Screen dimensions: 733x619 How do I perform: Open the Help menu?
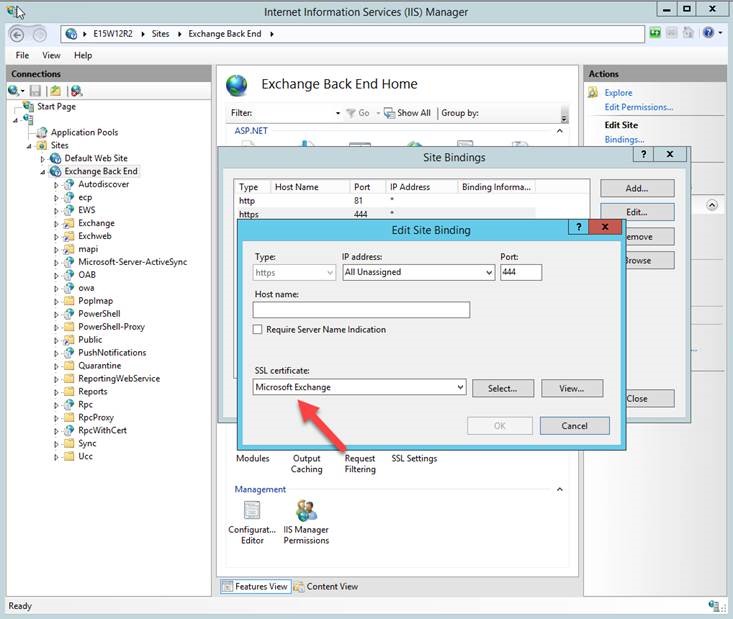pos(83,55)
